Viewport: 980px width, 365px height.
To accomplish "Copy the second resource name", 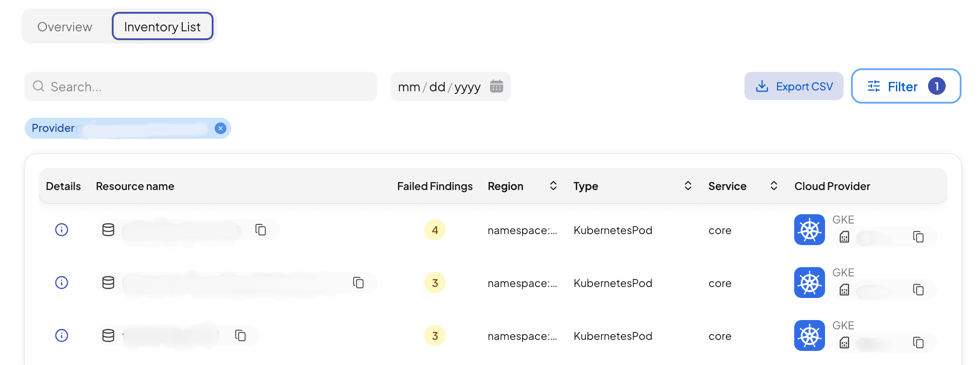I will click(x=358, y=283).
